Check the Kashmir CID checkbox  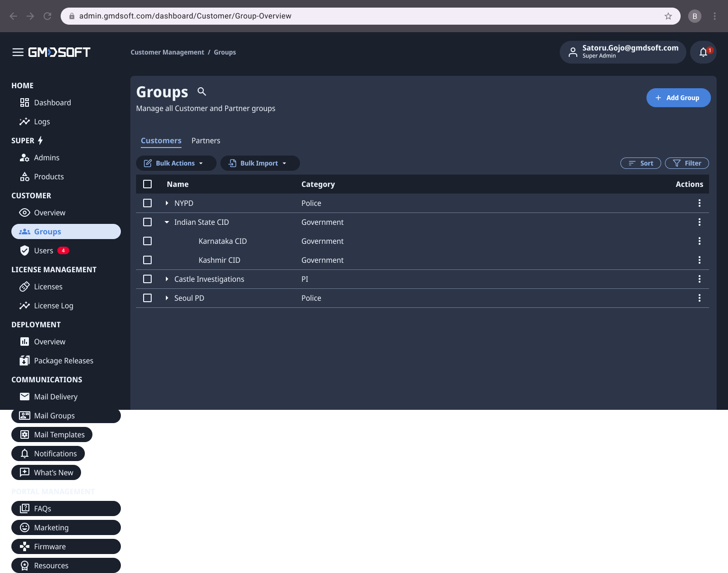tap(147, 260)
